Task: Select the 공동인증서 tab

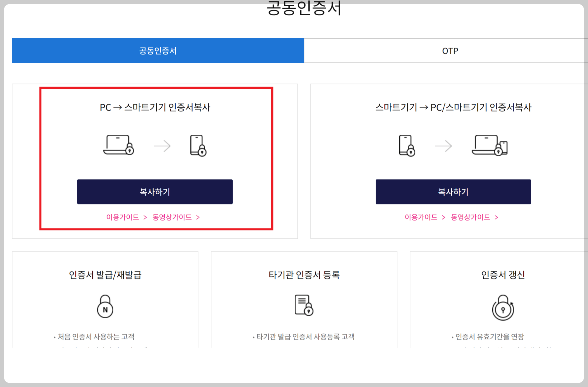Action: tap(158, 51)
